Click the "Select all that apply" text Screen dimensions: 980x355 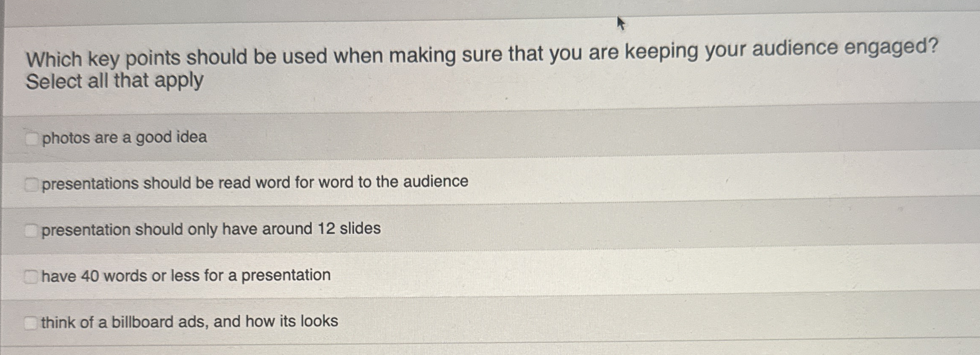pos(114,80)
